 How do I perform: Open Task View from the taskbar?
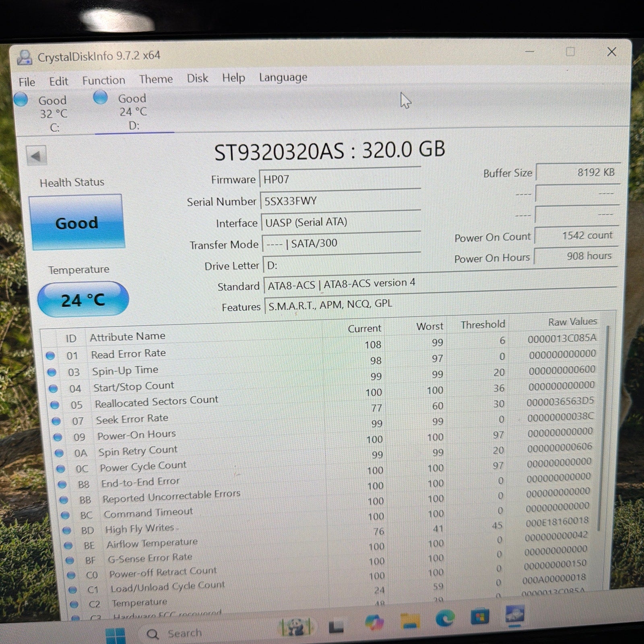coord(336,626)
